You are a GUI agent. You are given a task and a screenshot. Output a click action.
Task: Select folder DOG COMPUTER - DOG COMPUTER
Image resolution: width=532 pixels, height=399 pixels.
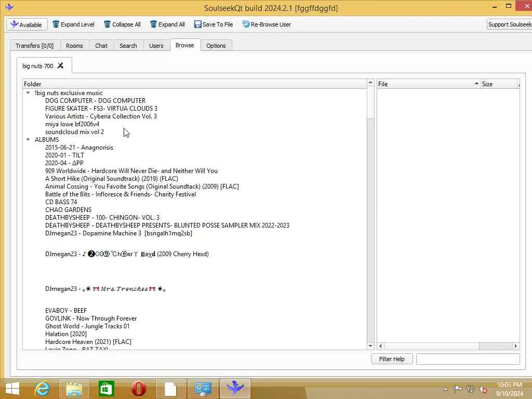(96, 100)
